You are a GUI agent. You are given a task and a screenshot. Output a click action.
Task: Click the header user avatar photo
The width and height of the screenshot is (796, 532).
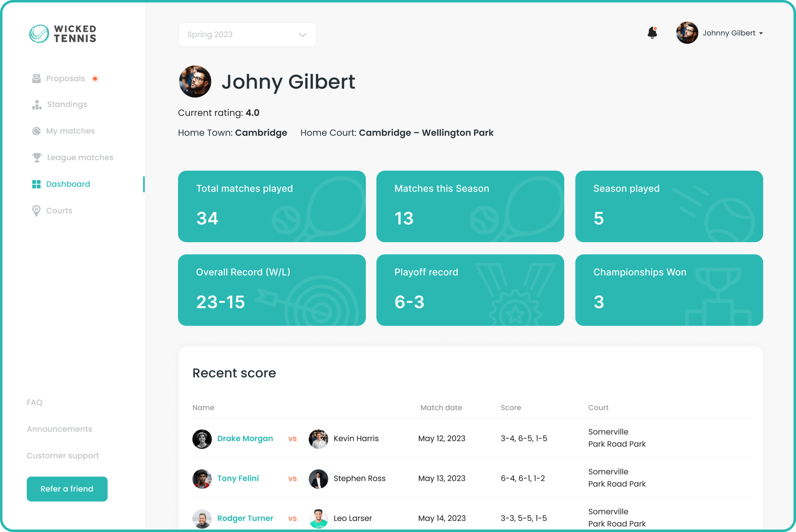tap(687, 33)
